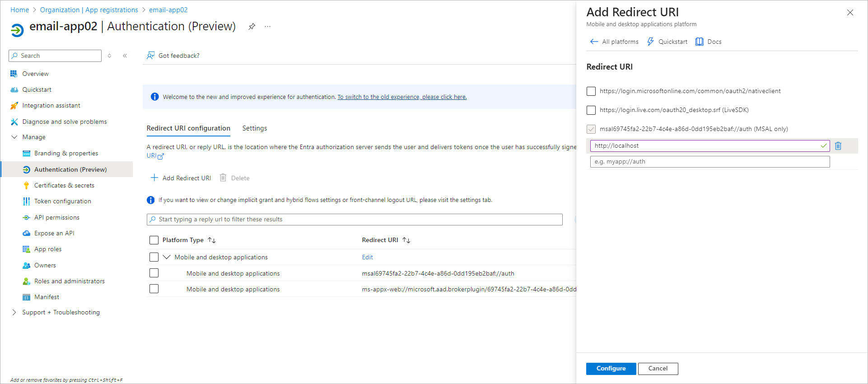The image size is (868, 384).
Task: Close the Add Redirect URI panel
Action: [x=850, y=13]
